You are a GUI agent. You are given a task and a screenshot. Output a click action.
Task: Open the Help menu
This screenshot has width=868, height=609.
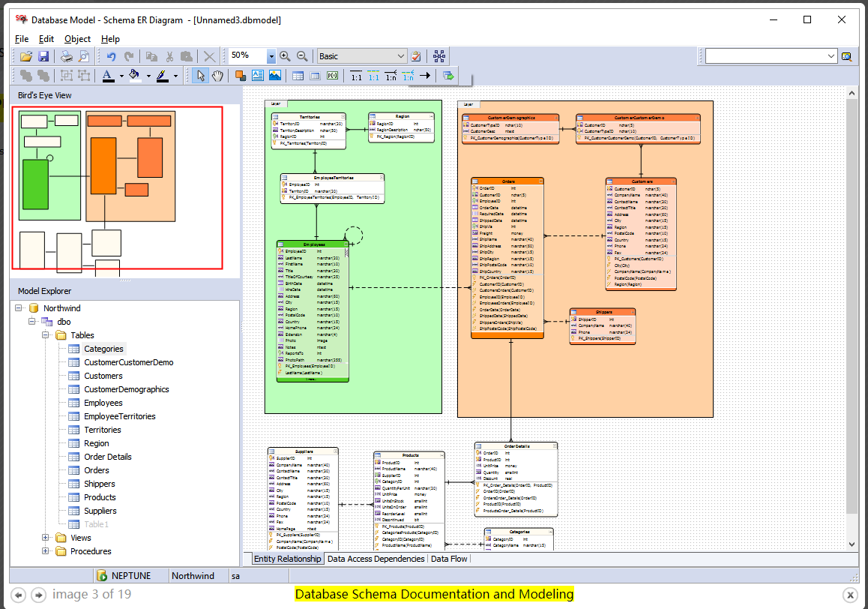click(110, 39)
